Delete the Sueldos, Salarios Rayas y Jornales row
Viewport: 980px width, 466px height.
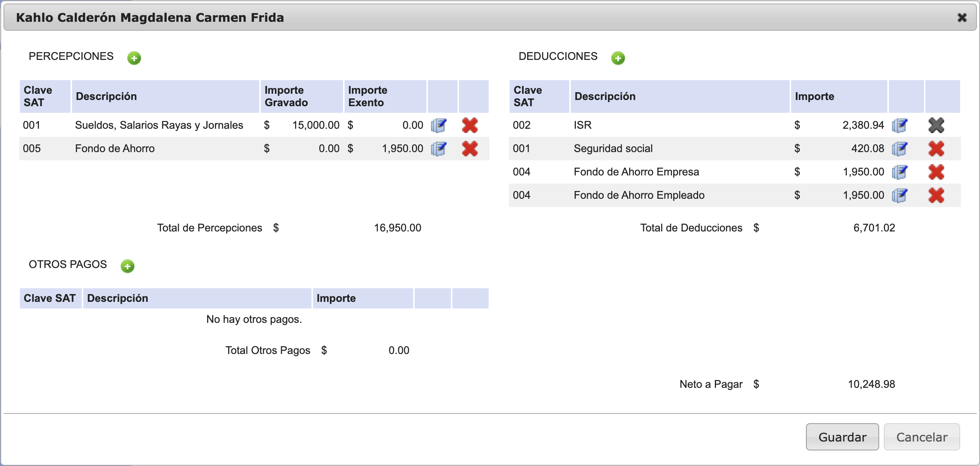[x=470, y=125]
